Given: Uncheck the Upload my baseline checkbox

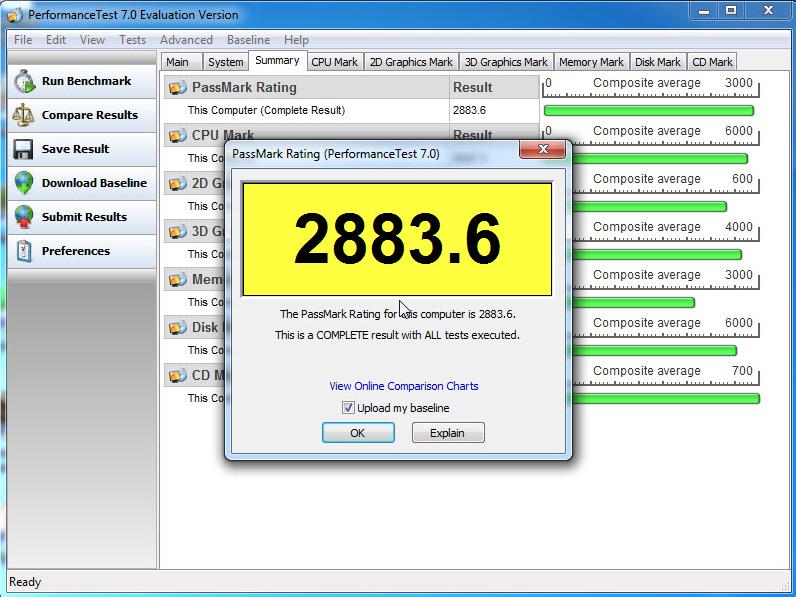Looking at the screenshot, I should tap(348, 408).
